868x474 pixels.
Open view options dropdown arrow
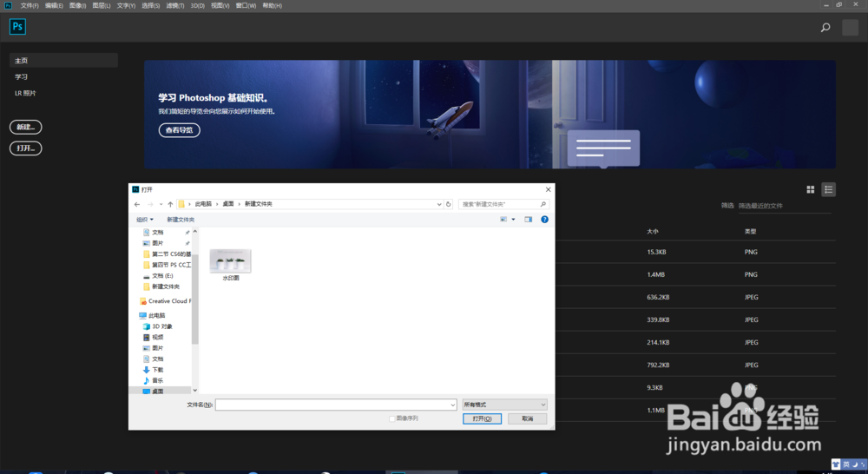tap(513, 220)
